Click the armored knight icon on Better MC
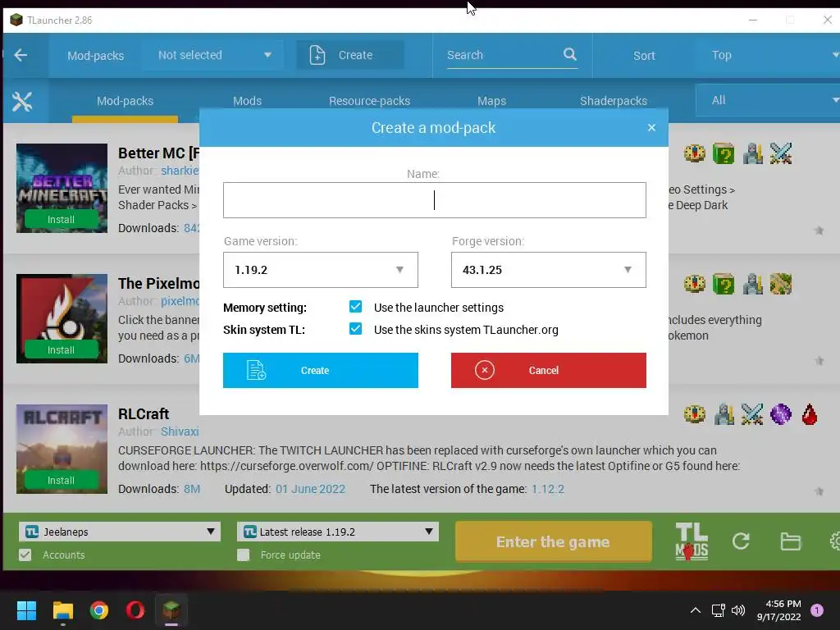The height and width of the screenshot is (630, 840). click(x=752, y=153)
